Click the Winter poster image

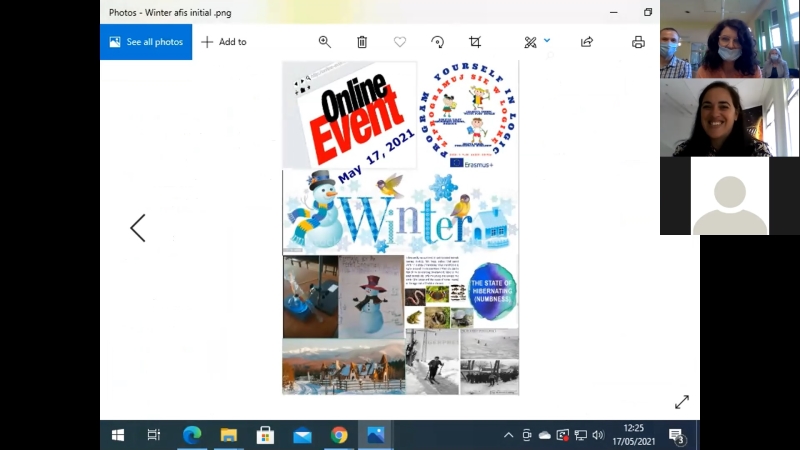[400, 228]
